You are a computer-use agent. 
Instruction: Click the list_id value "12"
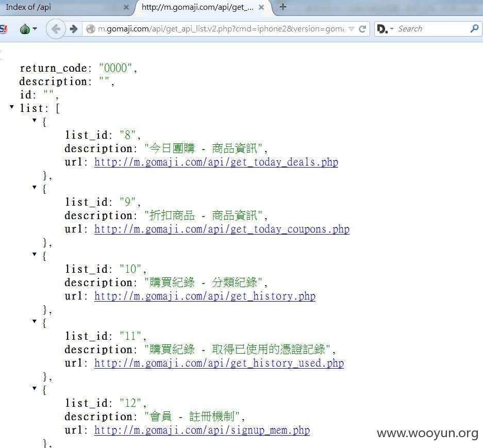130,403
